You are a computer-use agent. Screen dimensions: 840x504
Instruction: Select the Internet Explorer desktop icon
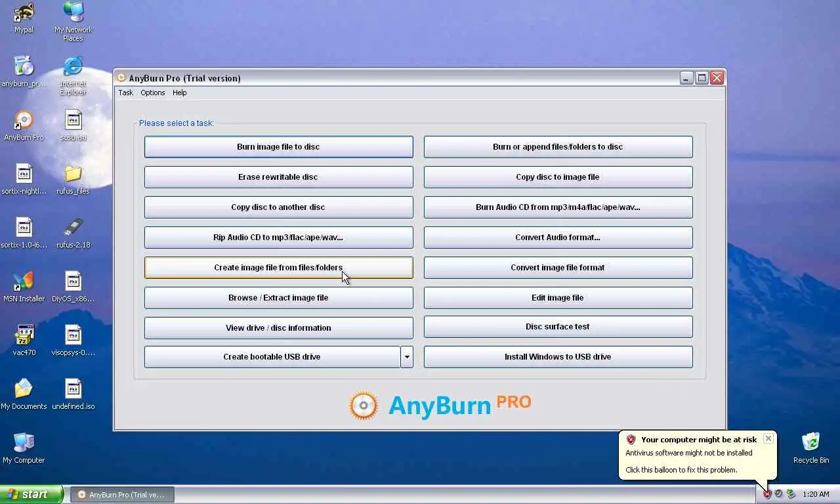73,75
